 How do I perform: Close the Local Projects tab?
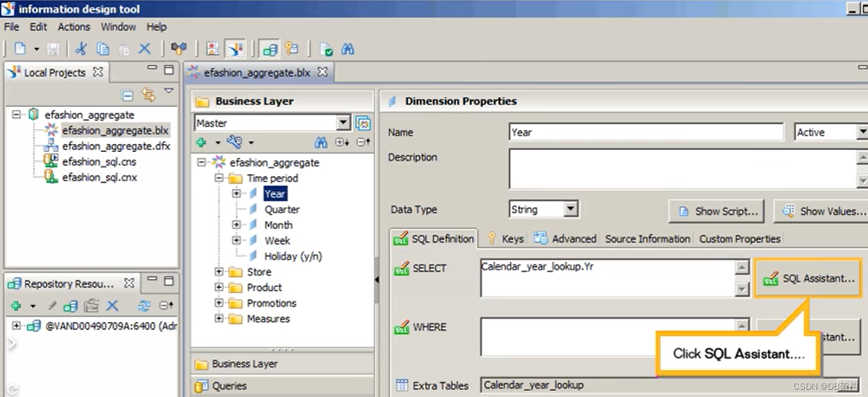98,71
